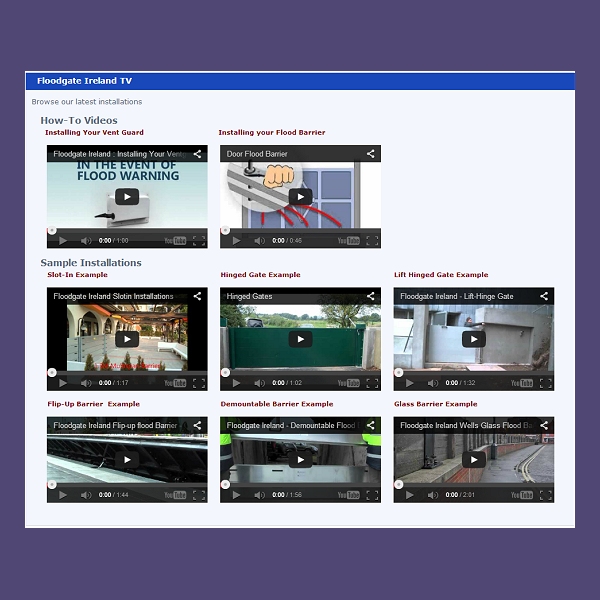Image resolution: width=600 pixels, height=600 pixels.
Task: Open Vent Guard video in fullscreen
Action: (x=199, y=241)
